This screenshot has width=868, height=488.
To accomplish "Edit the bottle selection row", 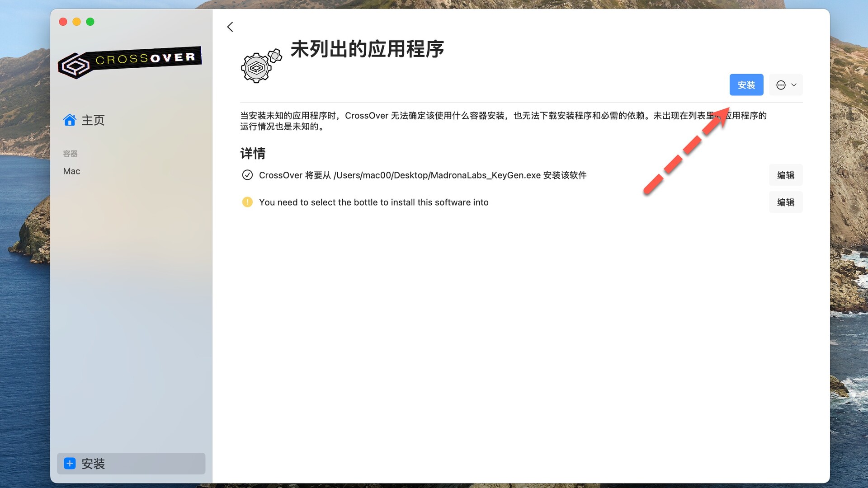I will (x=786, y=202).
